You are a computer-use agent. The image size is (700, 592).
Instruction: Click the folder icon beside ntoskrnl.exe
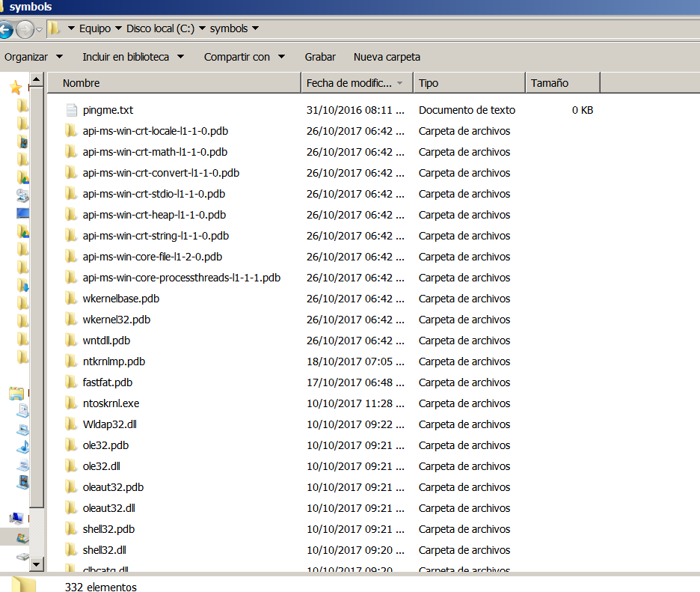[x=71, y=403]
